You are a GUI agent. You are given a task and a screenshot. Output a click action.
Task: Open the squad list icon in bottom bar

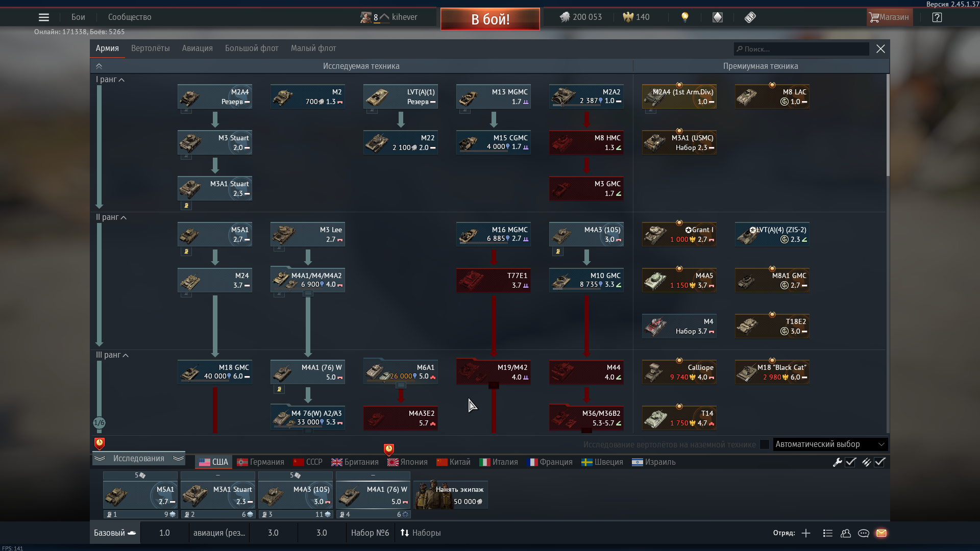(x=828, y=533)
